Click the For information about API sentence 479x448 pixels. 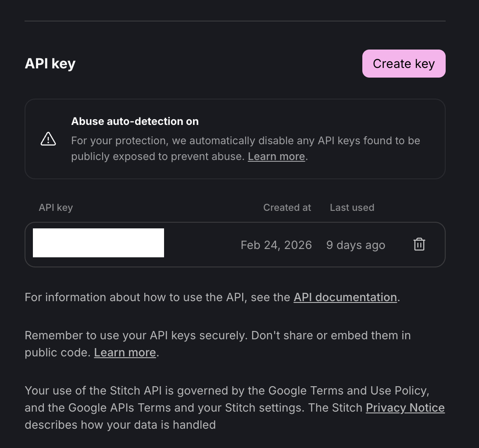click(158, 297)
